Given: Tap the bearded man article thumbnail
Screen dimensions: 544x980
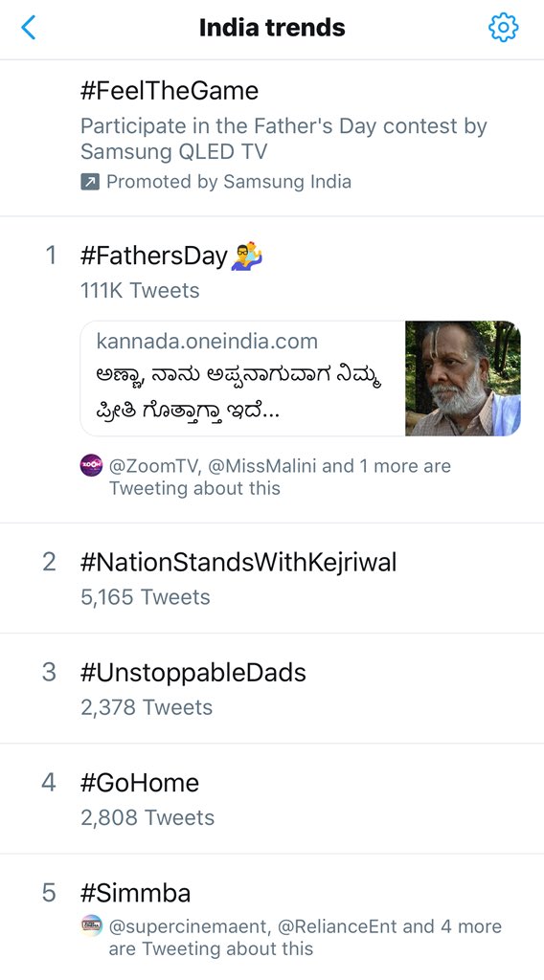Looking at the screenshot, I should (x=463, y=378).
